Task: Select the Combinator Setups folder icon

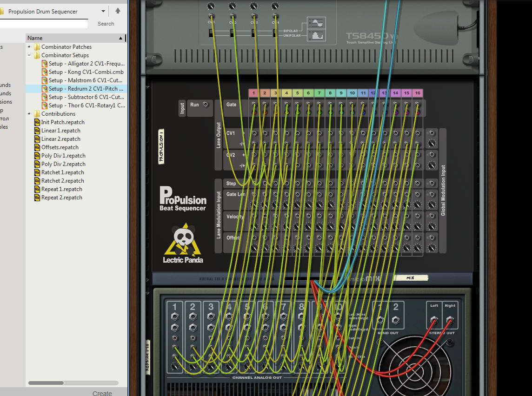Action: 37,55
